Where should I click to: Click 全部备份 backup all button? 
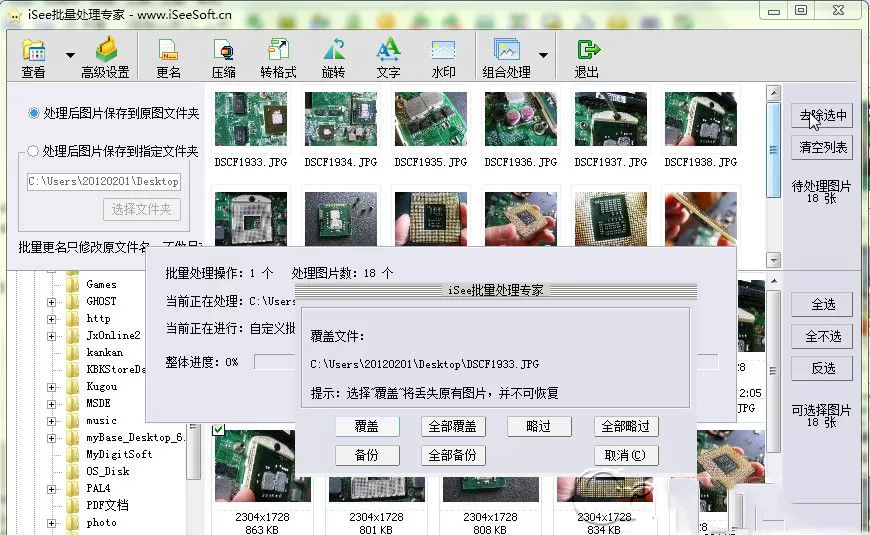coord(453,456)
